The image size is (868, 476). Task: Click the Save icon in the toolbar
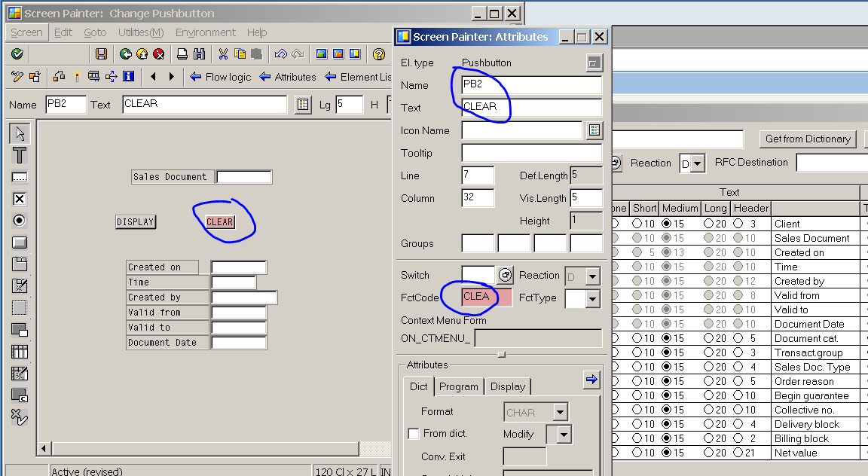click(x=102, y=53)
